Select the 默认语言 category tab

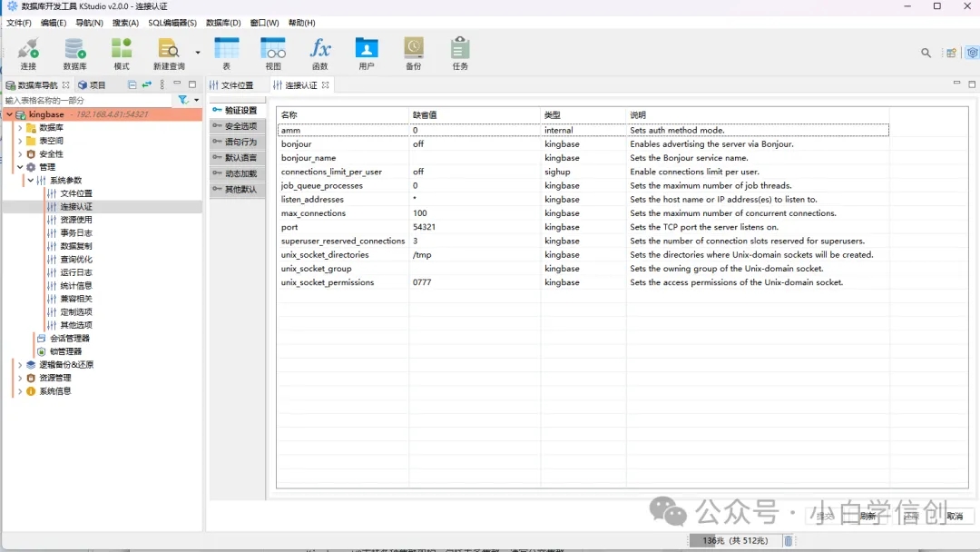[237, 158]
